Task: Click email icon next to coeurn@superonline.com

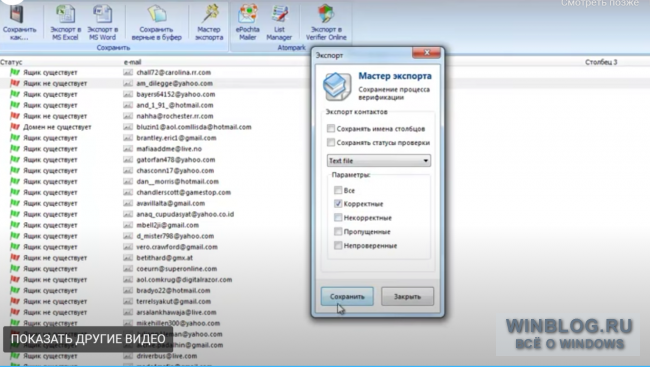Action: coord(128,268)
